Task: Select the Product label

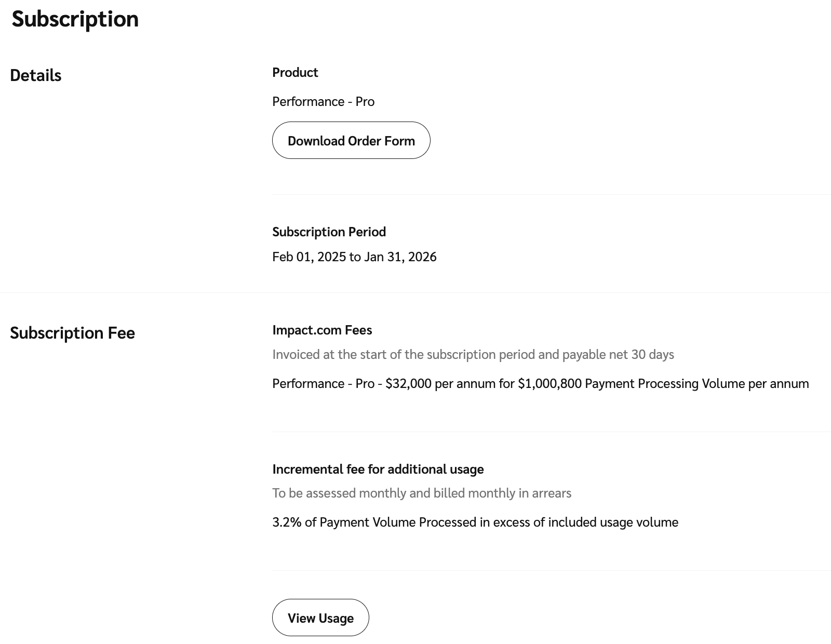Action: coord(295,72)
